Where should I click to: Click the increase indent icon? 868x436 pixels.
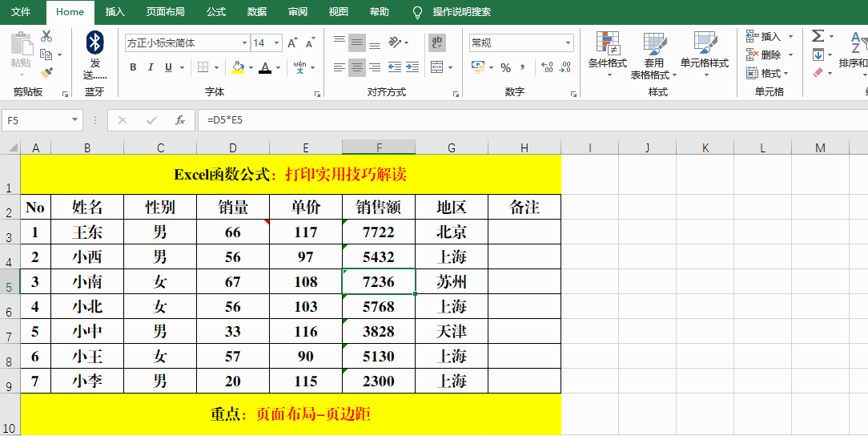[412, 67]
